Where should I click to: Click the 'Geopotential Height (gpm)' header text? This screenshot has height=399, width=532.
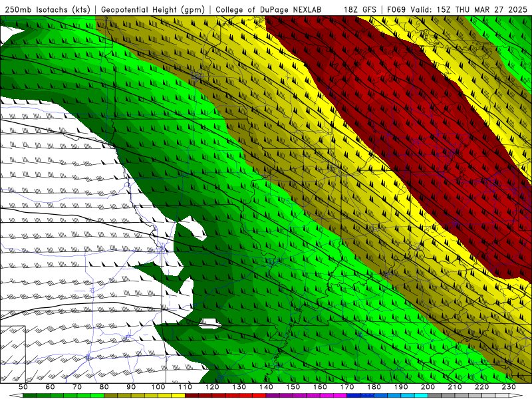153,9
